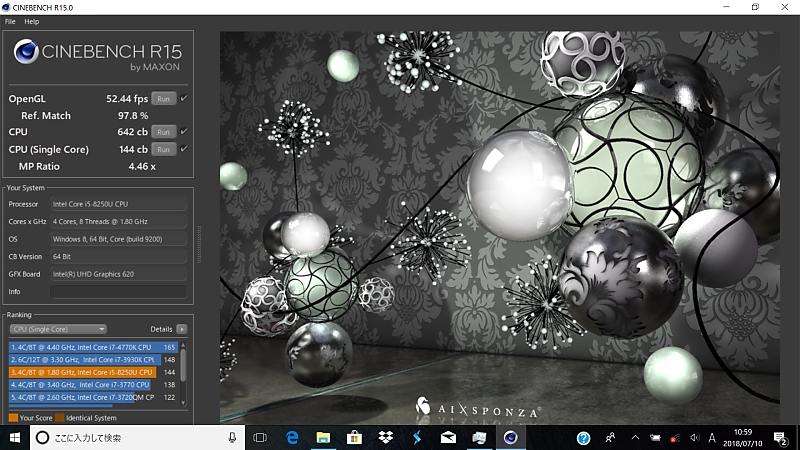800x450 pixels.
Task: Click ranking list scrollbar down arrow
Action: pyautogui.click(x=183, y=403)
